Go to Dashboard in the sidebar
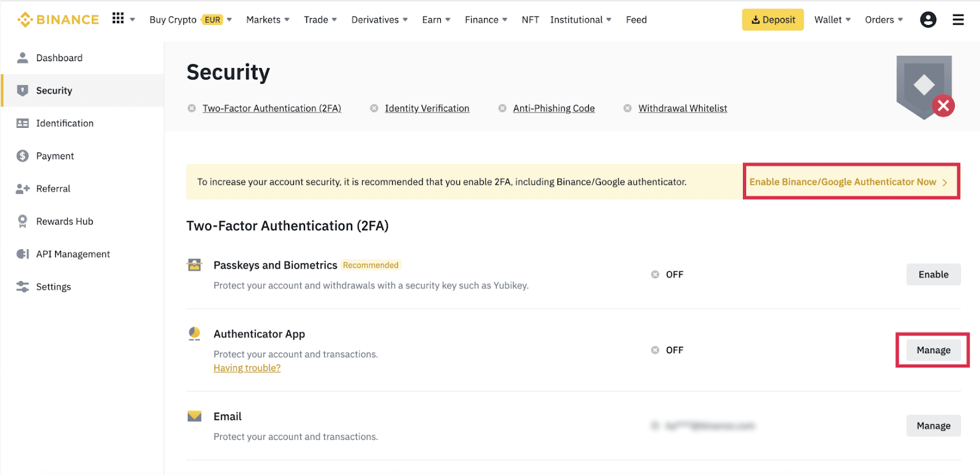Image resolution: width=980 pixels, height=475 pixels. (59, 58)
